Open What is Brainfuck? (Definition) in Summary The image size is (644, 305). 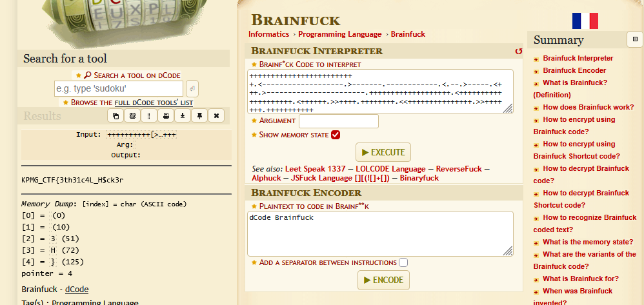click(x=570, y=89)
